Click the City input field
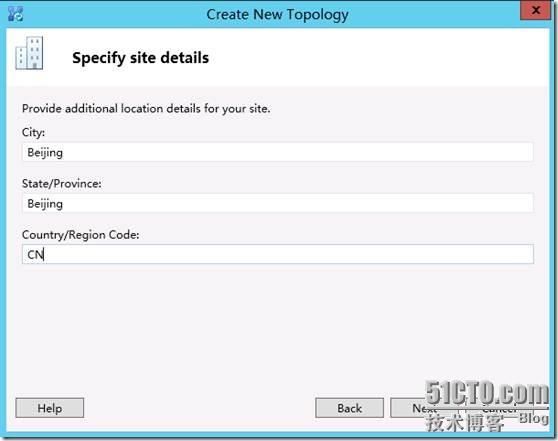 point(278,152)
